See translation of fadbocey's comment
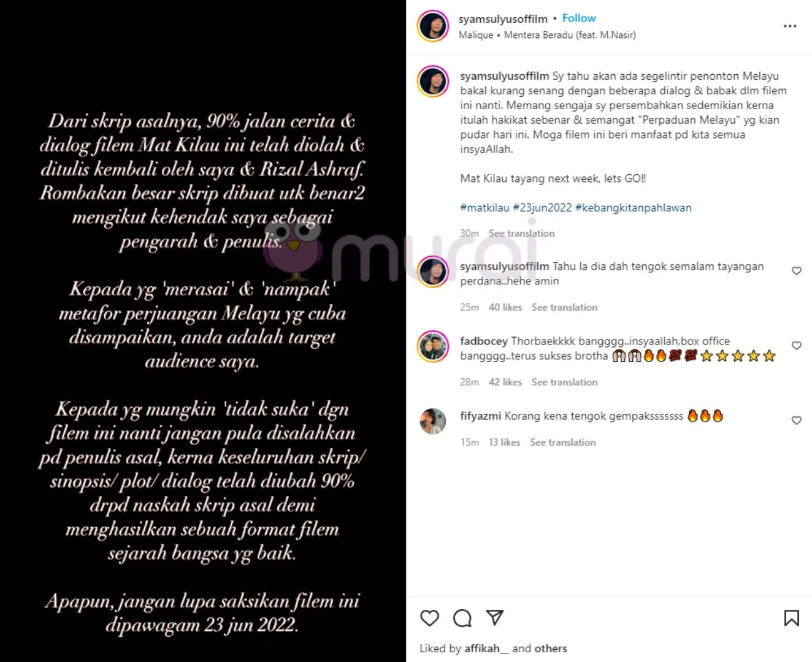Viewport: 812px width, 662px height. [x=564, y=382]
